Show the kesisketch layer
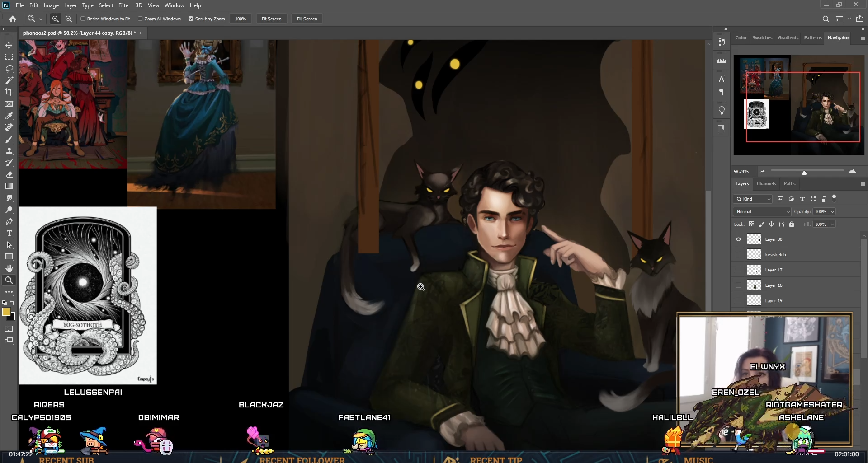 [738, 254]
